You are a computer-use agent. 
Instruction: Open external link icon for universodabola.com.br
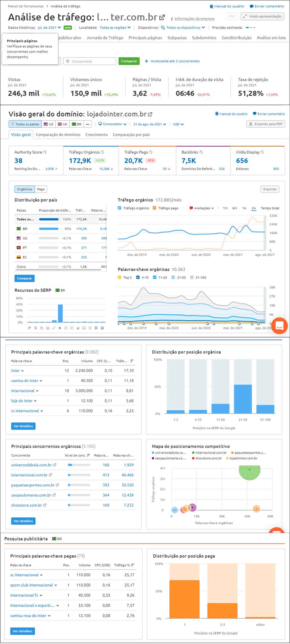pos(55,465)
